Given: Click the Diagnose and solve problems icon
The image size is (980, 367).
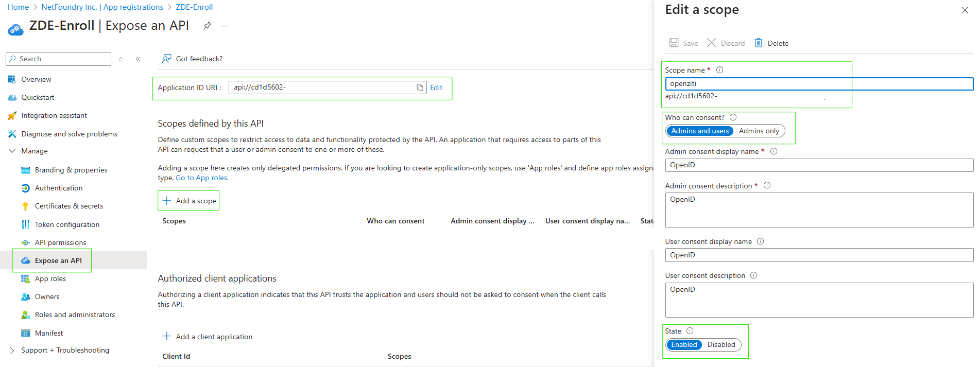Looking at the screenshot, I should pyautogui.click(x=12, y=134).
